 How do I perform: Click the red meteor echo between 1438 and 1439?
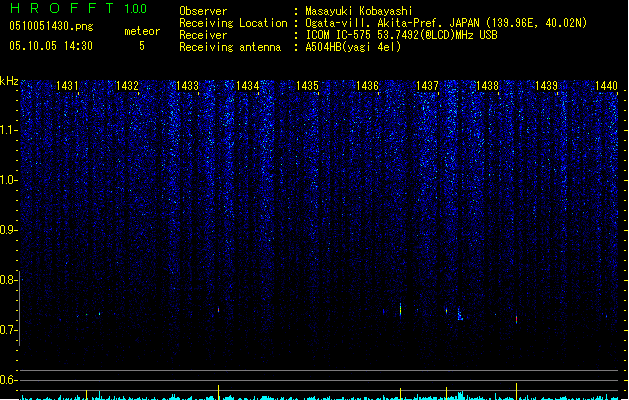[x=516, y=319]
